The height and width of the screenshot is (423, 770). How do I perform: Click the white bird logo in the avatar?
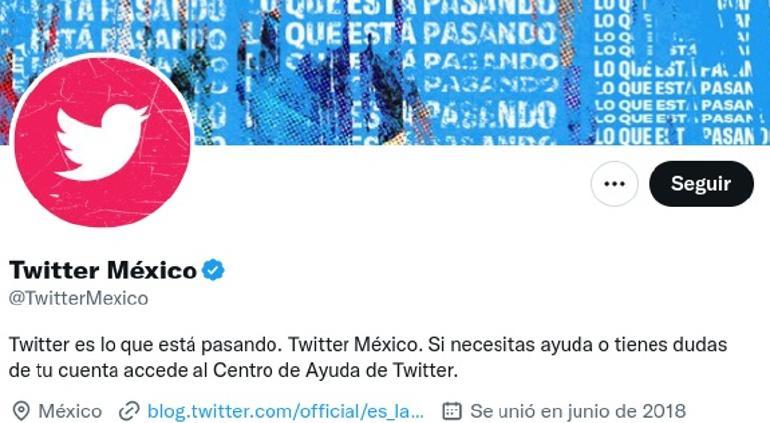[102, 142]
